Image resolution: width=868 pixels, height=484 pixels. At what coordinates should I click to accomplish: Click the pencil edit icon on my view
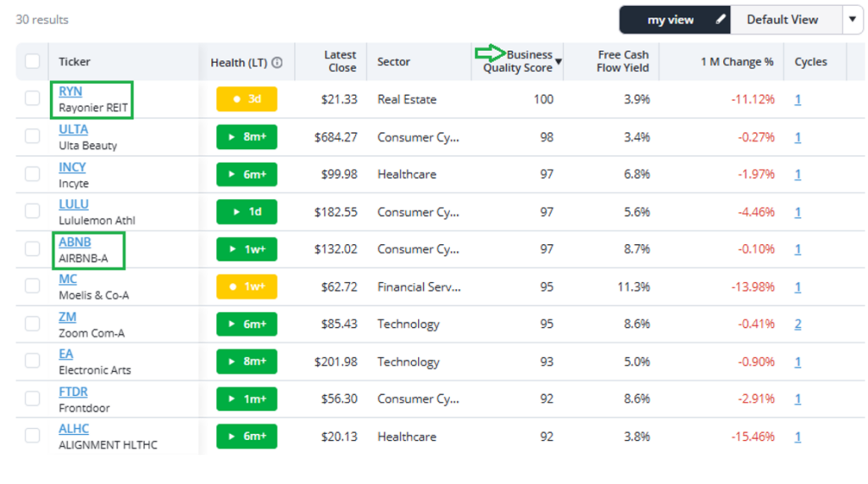click(x=721, y=19)
